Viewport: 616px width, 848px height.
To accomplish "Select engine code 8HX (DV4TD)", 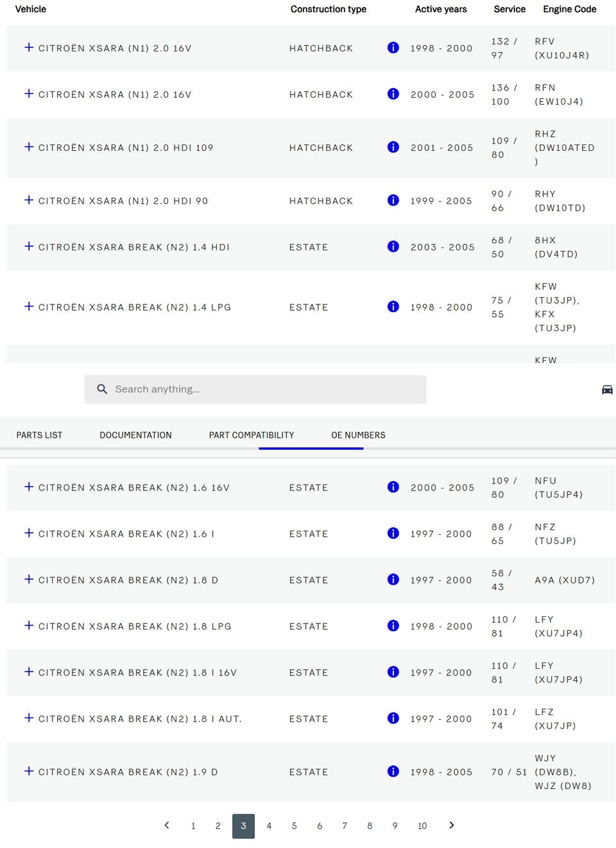I will (556, 247).
